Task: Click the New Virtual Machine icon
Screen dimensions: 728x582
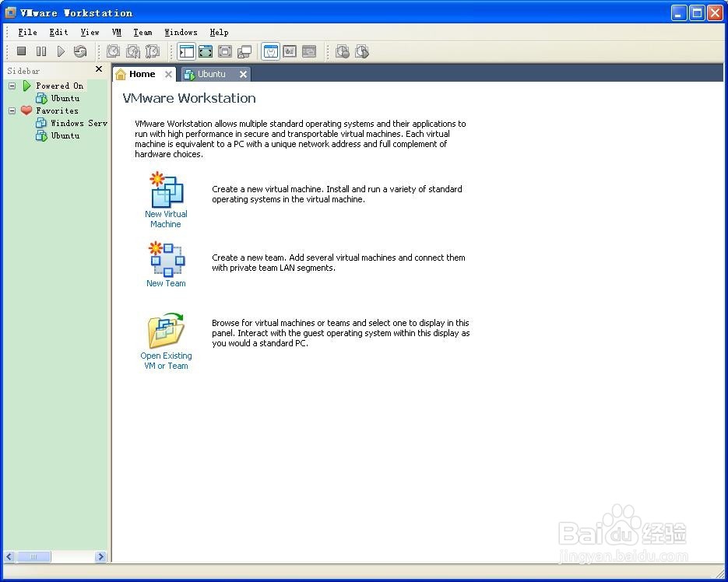Action: [166, 189]
